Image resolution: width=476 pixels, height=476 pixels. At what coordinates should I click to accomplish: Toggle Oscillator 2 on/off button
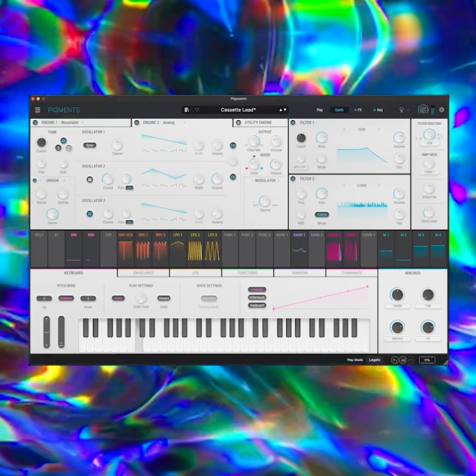pyautogui.click(x=90, y=179)
